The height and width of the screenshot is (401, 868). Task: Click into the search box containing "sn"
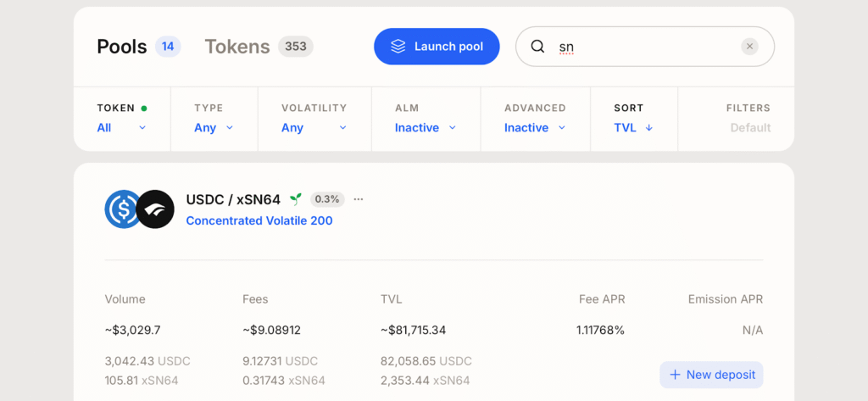point(644,47)
